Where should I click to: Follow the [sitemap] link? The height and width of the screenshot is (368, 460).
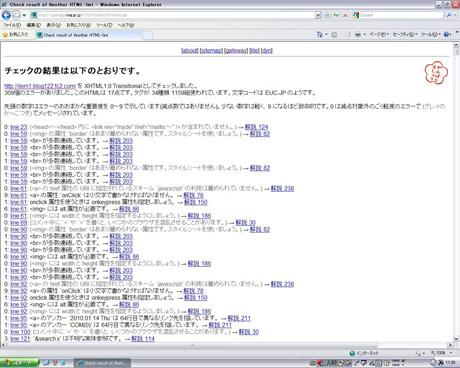[x=211, y=51]
